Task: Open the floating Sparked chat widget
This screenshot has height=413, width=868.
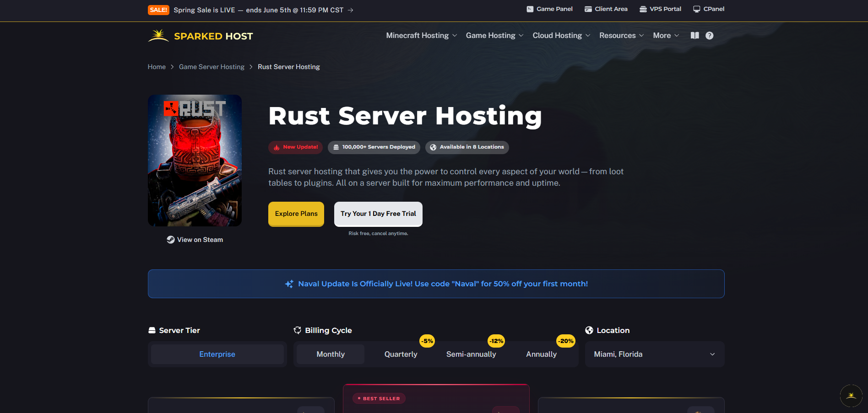Action: (x=851, y=396)
